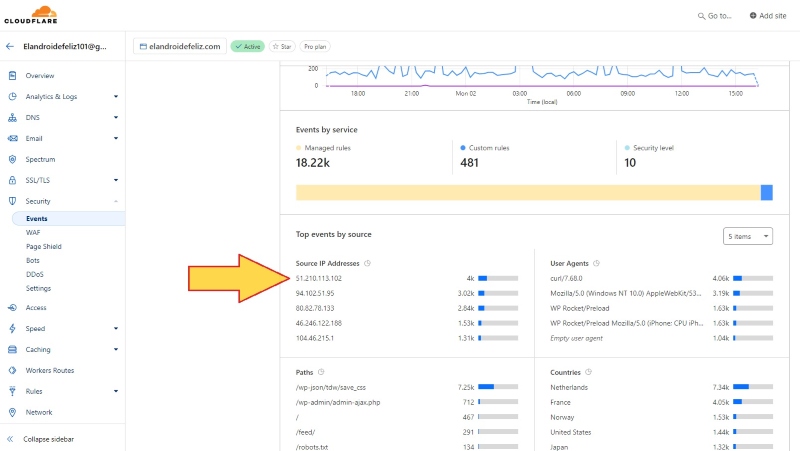Viewport: 800px width, 451px height.
Task: Click source IP 51.210.113.102
Action: pos(319,279)
